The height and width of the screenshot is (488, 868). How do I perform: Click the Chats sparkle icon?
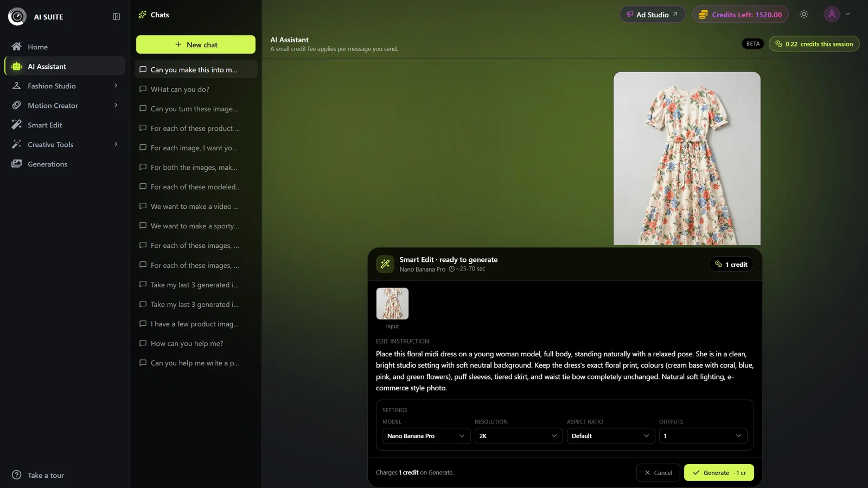tap(142, 15)
